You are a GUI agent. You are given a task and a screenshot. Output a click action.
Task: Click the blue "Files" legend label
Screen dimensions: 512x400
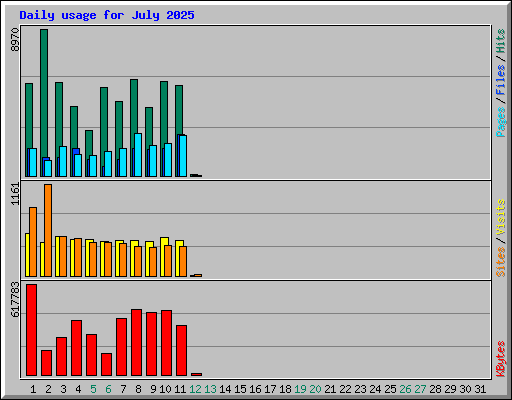(501, 80)
